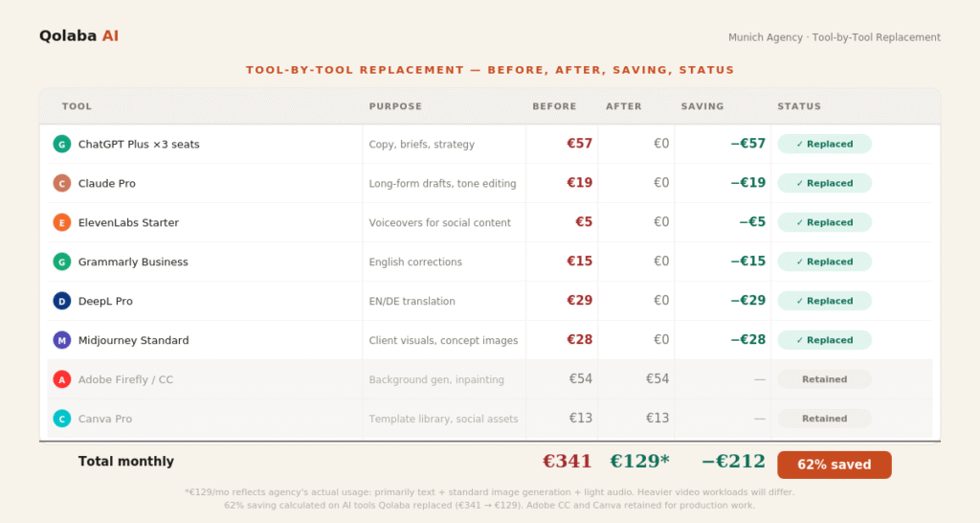Image resolution: width=980 pixels, height=523 pixels.
Task: Click the BEFORE column header
Action: tap(554, 106)
